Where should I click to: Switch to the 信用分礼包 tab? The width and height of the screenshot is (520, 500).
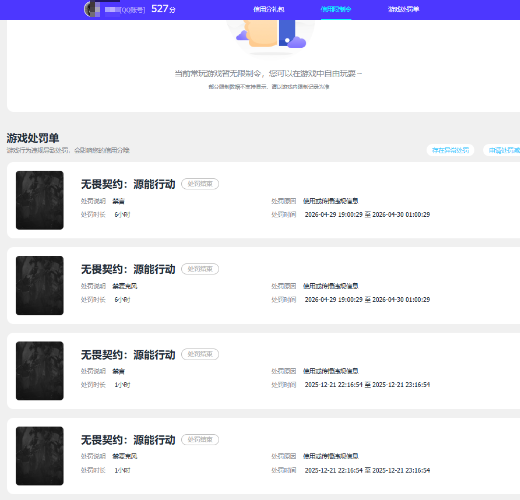coord(269,9)
